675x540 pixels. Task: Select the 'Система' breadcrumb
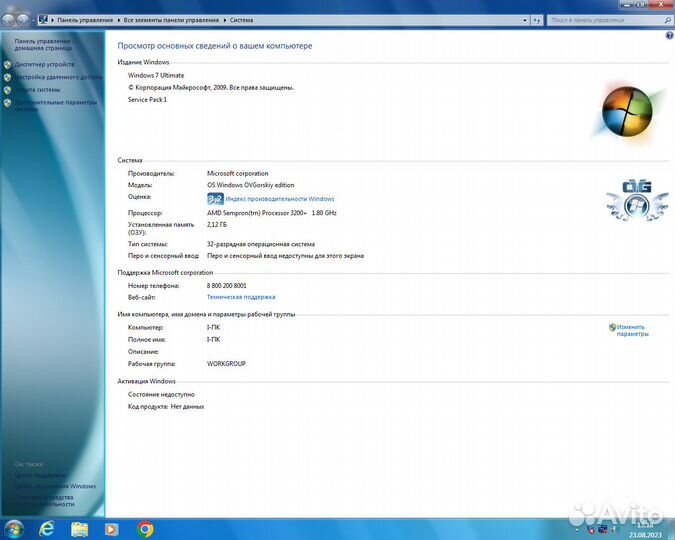(x=241, y=20)
